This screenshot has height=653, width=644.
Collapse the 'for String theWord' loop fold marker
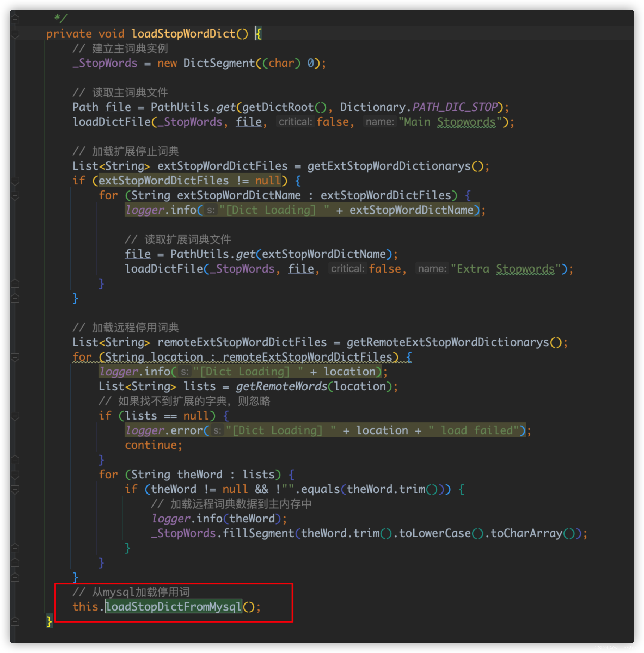pos(15,475)
